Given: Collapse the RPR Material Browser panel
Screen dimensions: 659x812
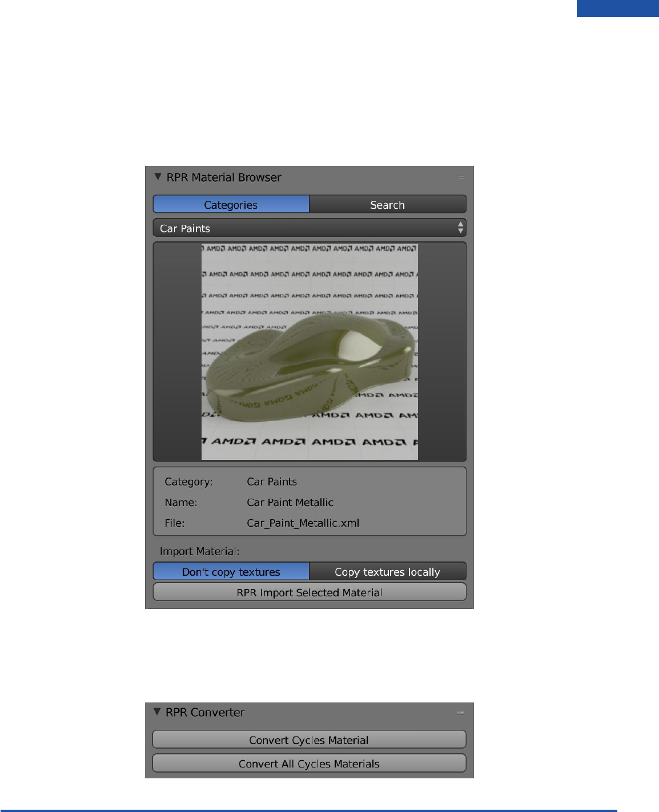Looking at the screenshot, I should coord(158,177).
